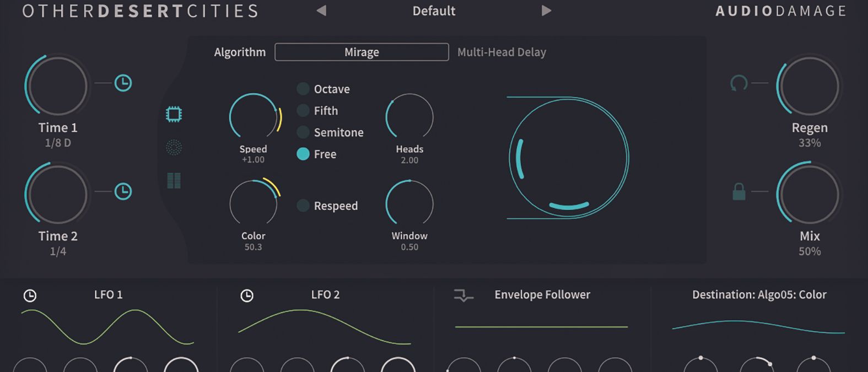The width and height of the screenshot is (868, 372).
Task: Open the Algorithm dropdown showing Mirage
Action: coord(362,52)
